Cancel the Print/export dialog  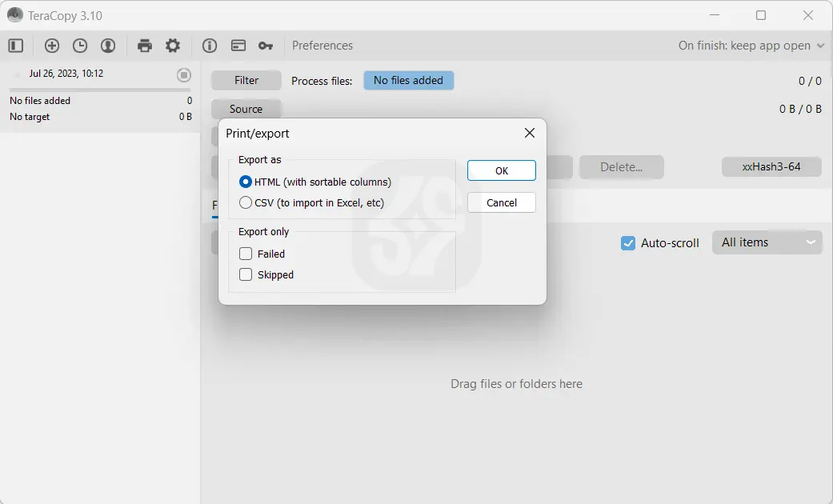[x=501, y=202]
